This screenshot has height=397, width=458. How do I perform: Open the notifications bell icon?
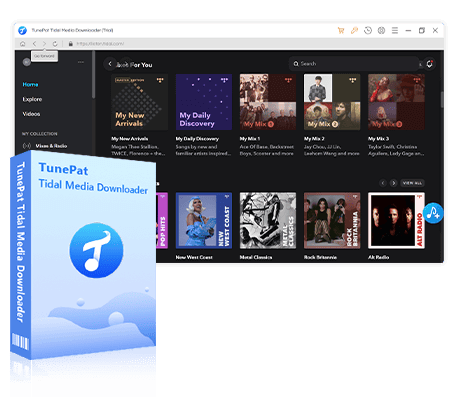[x=430, y=64]
